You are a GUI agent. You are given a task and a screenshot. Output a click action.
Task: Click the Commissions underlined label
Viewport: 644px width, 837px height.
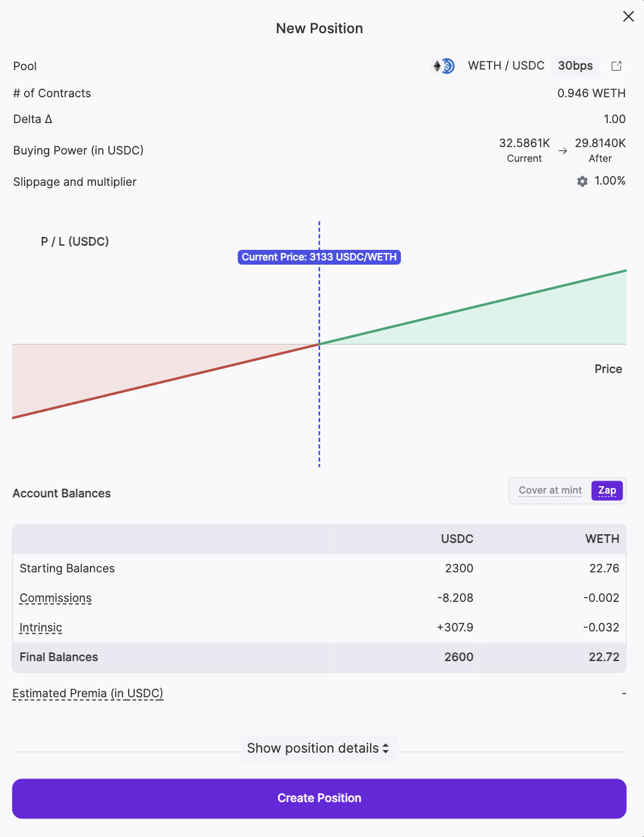[55, 598]
